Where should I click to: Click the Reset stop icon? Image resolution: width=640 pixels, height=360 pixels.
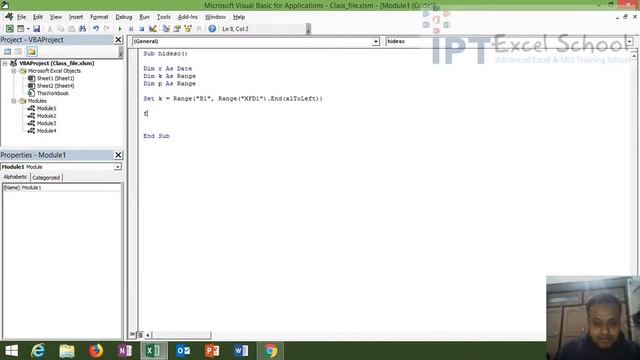pos(142,29)
